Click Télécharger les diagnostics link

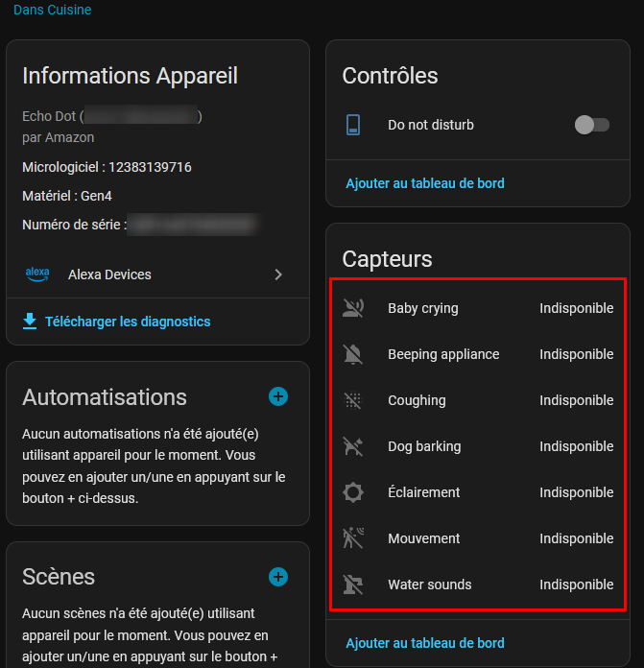click(128, 322)
